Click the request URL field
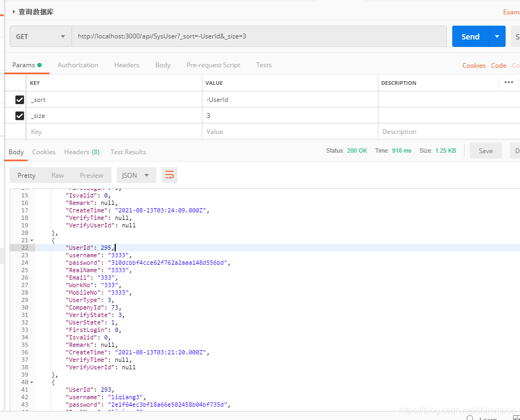 coord(259,36)
